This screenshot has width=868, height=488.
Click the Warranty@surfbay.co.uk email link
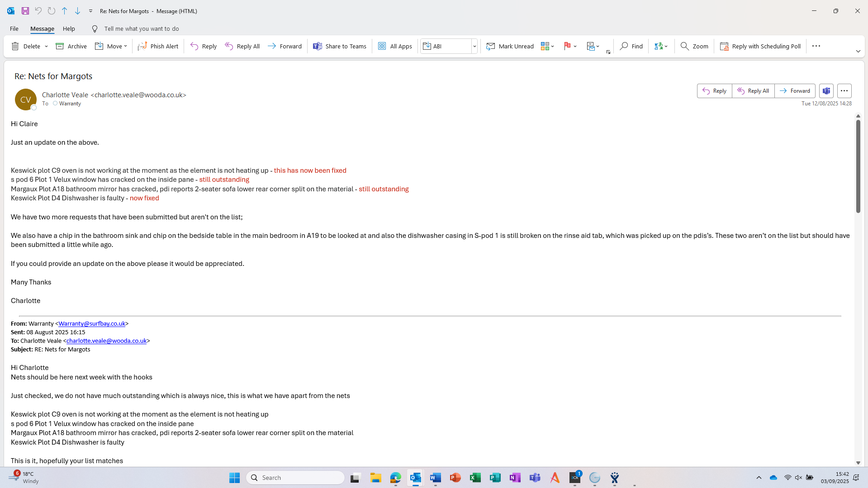pos(92,323)
